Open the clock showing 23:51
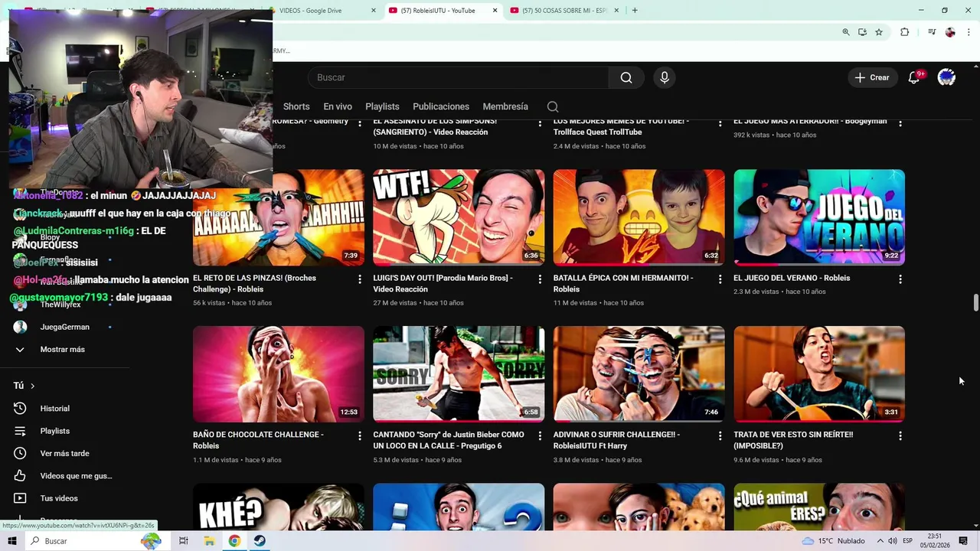Screen dimensions: 980x551 (x=935, y=541)
